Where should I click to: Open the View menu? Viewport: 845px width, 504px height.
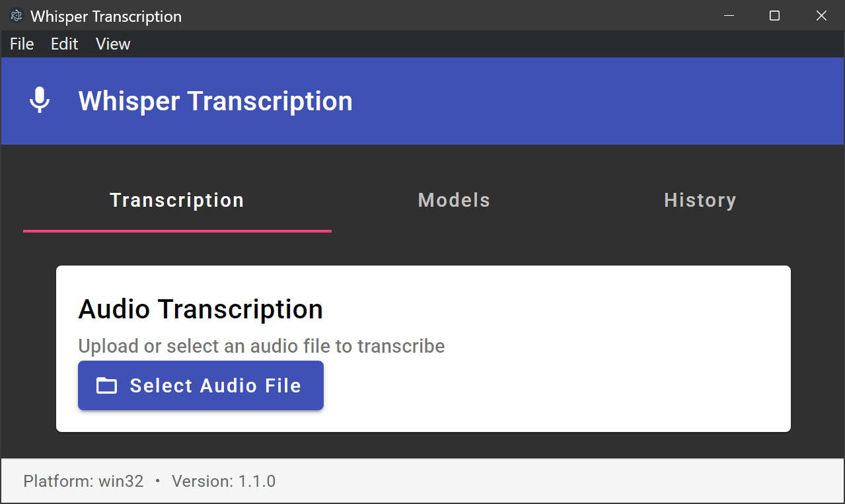click(x=113, y=44)
